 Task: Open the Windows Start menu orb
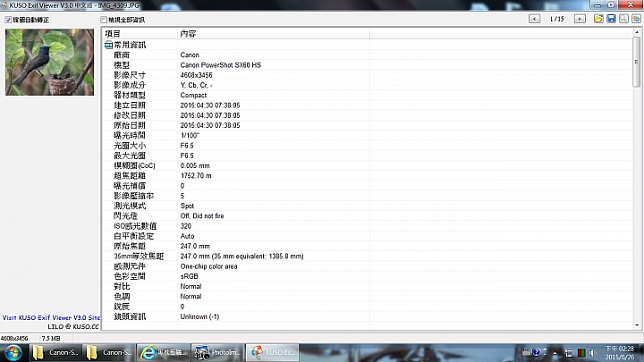click(13, 353)
